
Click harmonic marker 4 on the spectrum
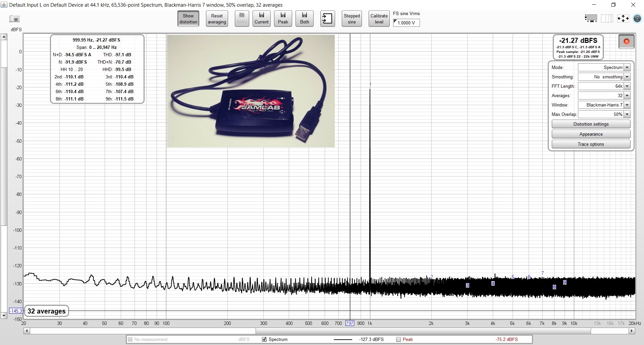coord(493,283)
